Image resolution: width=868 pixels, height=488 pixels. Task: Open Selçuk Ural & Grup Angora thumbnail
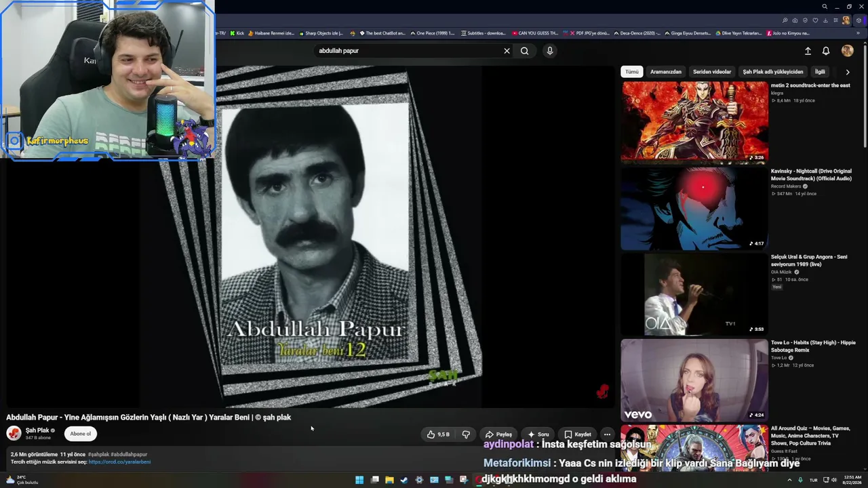pos(694,294)
